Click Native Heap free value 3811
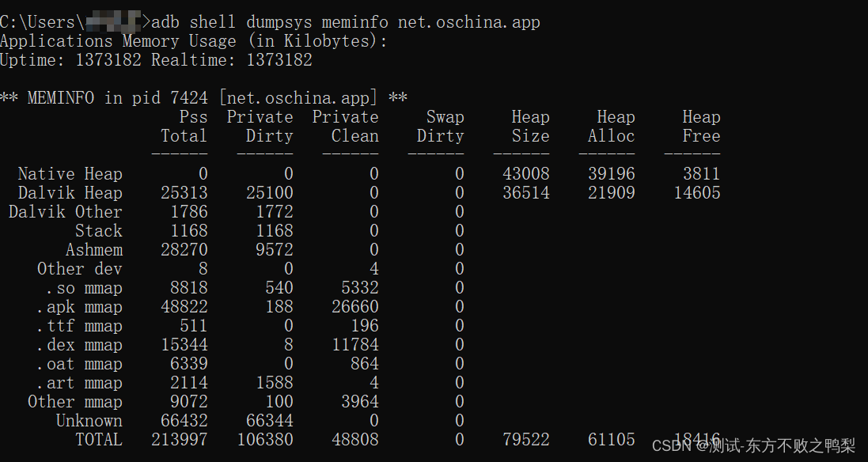The image size is (868, 462). [701, 174]
